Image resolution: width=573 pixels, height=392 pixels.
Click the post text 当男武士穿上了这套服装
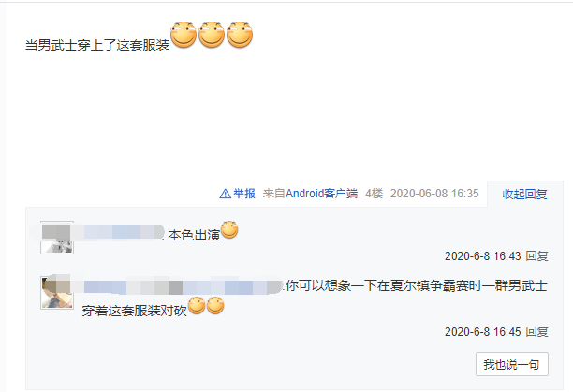click(96, 45)
